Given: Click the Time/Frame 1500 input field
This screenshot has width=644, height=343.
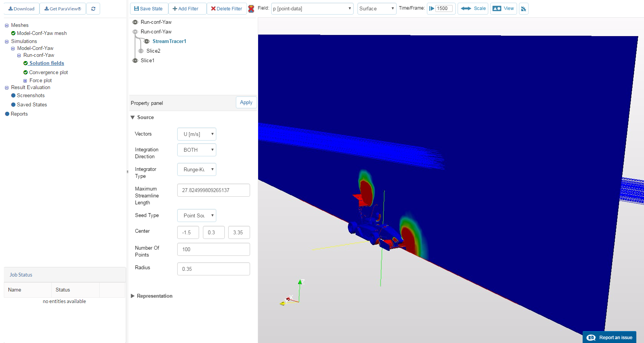Looking at the screenshot, I should 444,8.
